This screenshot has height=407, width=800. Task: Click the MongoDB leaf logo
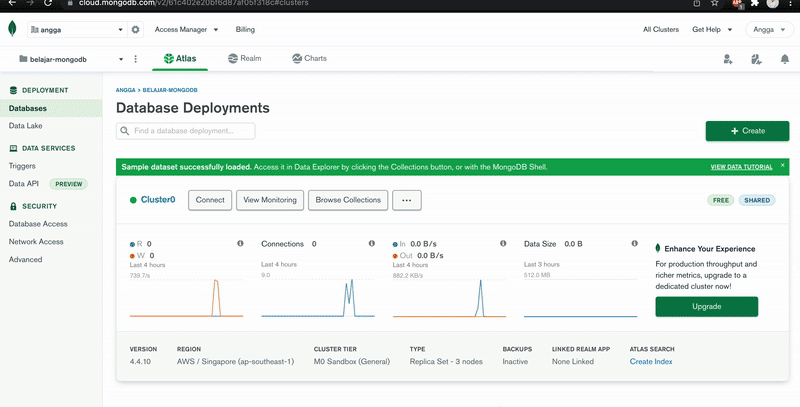tap(12, 29)
